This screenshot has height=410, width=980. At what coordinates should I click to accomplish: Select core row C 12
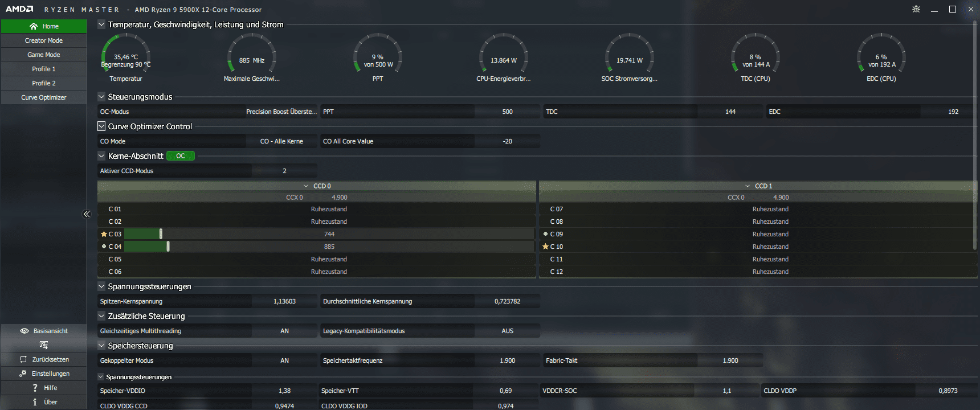pos(758,272)
